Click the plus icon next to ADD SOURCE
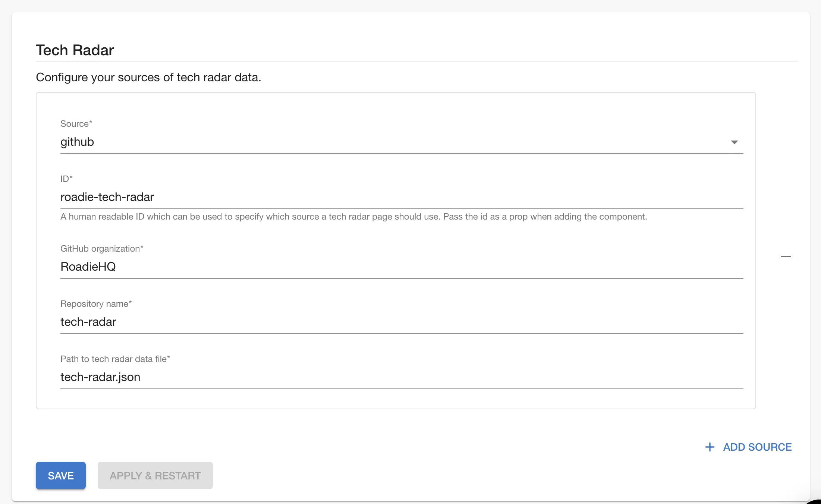Viewport: 821px width, 504px height. point(710,447)
